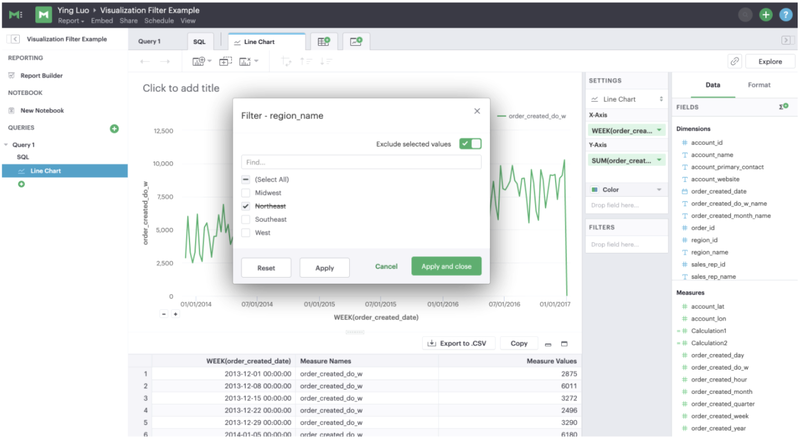Open the WEEK(order_crea... X-Axis pill dropdown
Viewport: 800px width, 439px height.
click(x=659, y=131)
